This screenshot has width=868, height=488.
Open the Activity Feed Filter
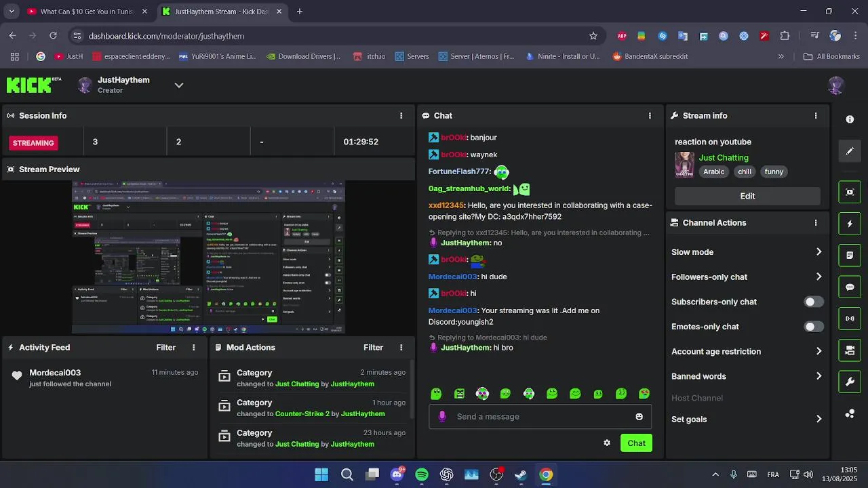click(166, 348)
